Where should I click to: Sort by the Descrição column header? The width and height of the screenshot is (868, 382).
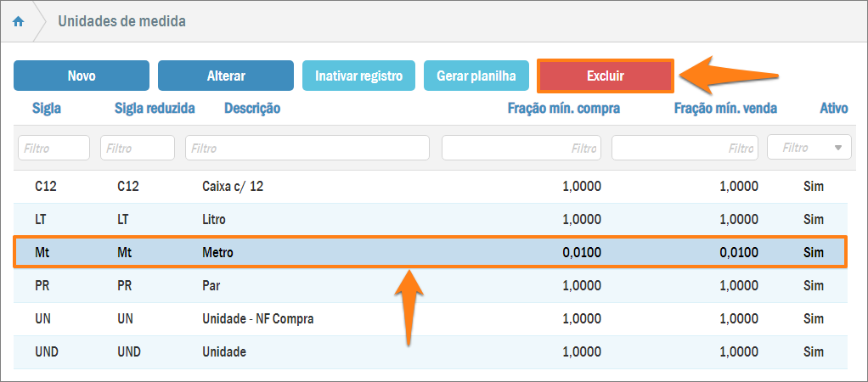point(252,109)
